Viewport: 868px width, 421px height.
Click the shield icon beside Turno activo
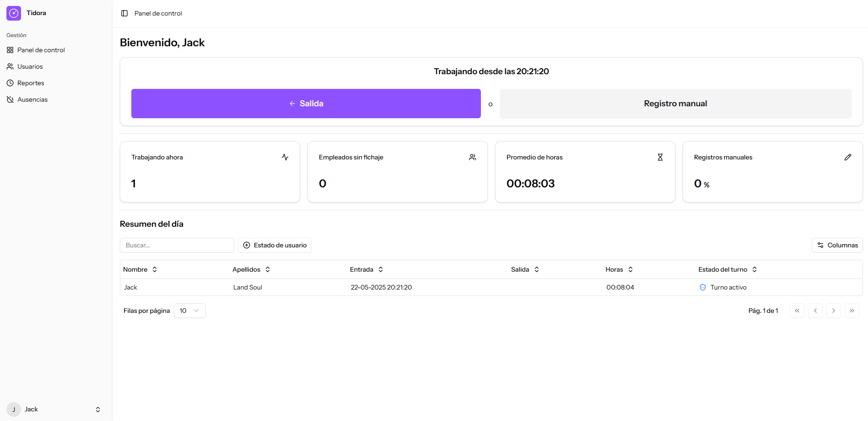[703, 287]
